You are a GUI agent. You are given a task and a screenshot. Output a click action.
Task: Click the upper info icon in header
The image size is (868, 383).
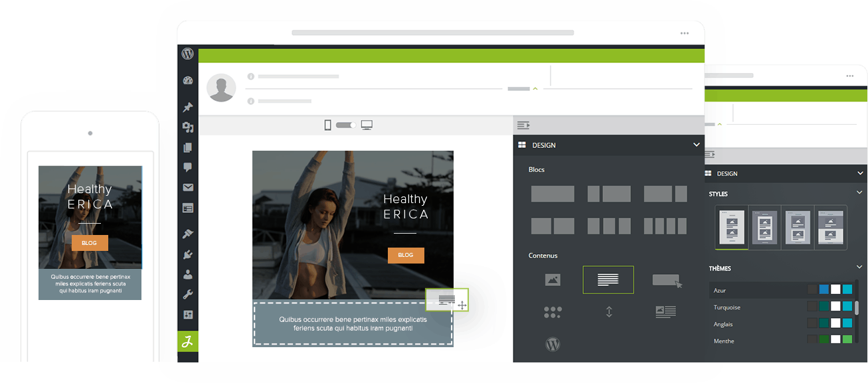pyautogui.click(x=251, y=76)
